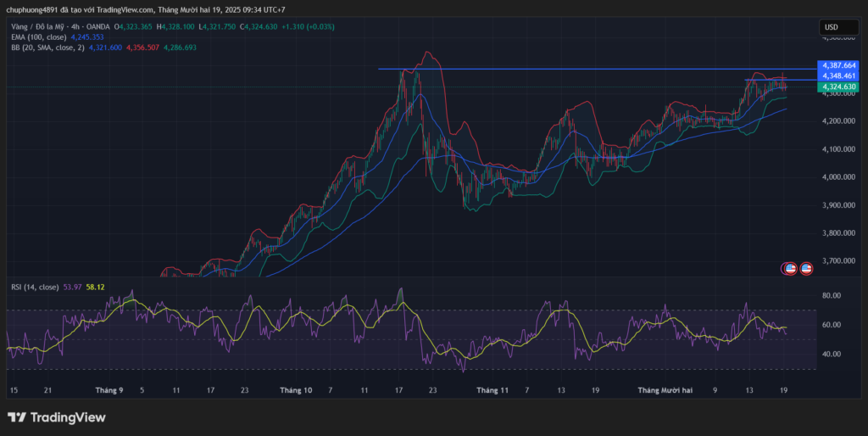
Task: Click the 4,348.461 price label
Action: (x=837, y=76)
